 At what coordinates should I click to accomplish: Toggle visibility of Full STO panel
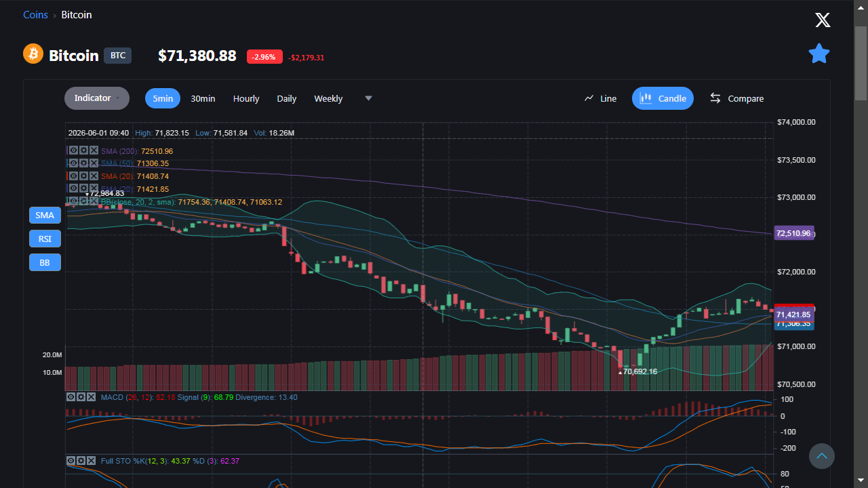71,461
